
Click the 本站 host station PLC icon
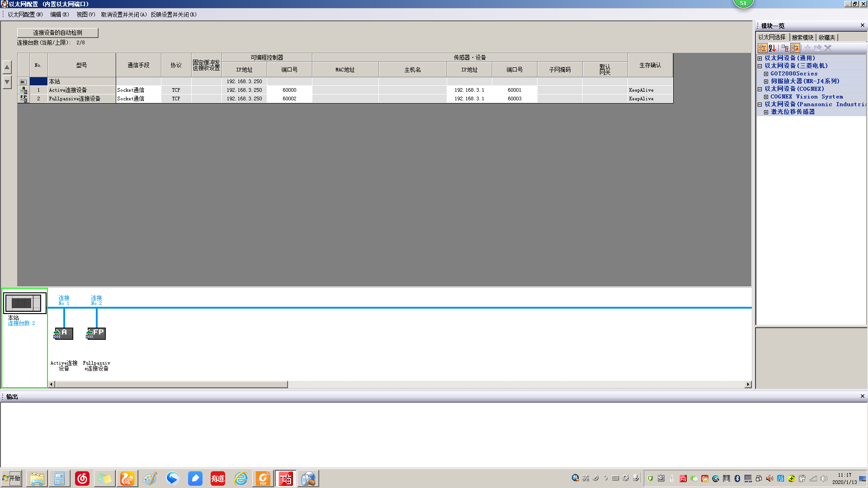coord(25,303)
